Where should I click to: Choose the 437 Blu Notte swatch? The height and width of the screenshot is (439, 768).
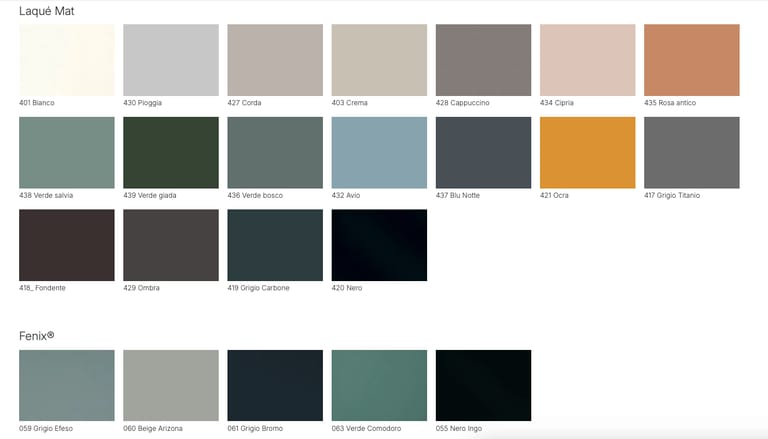(483, 153)
